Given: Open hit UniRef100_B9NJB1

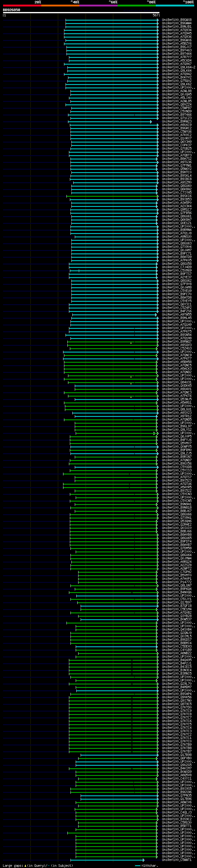Looking at the screenshot, I should point(177,26).
